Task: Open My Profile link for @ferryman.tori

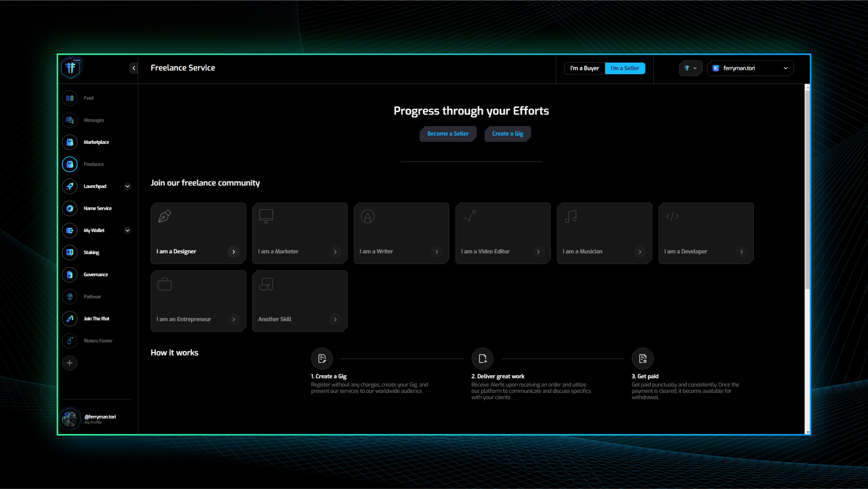Action: 93,422
